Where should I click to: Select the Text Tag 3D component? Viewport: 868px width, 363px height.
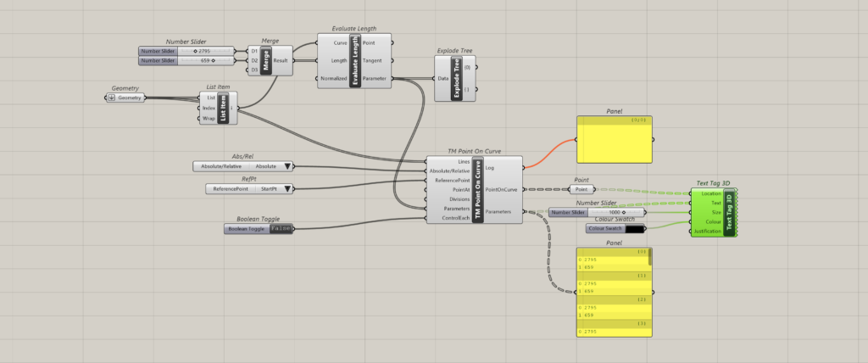tap(729, 212)
